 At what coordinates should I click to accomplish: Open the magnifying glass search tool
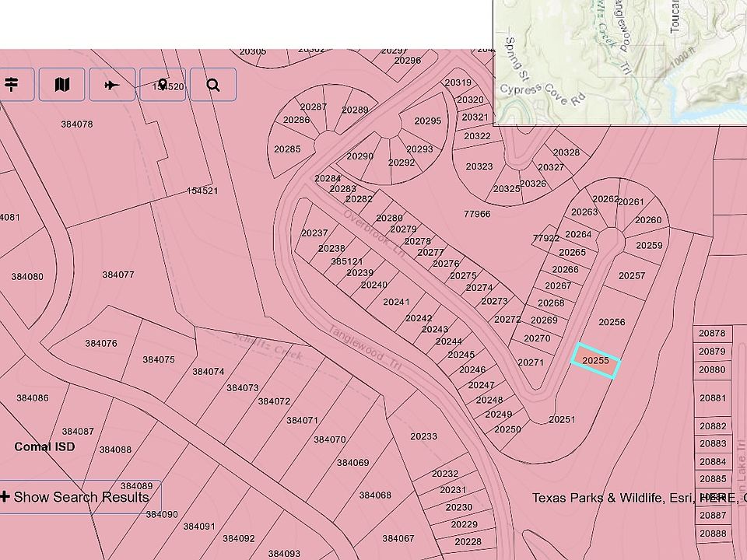click(212, 85)
